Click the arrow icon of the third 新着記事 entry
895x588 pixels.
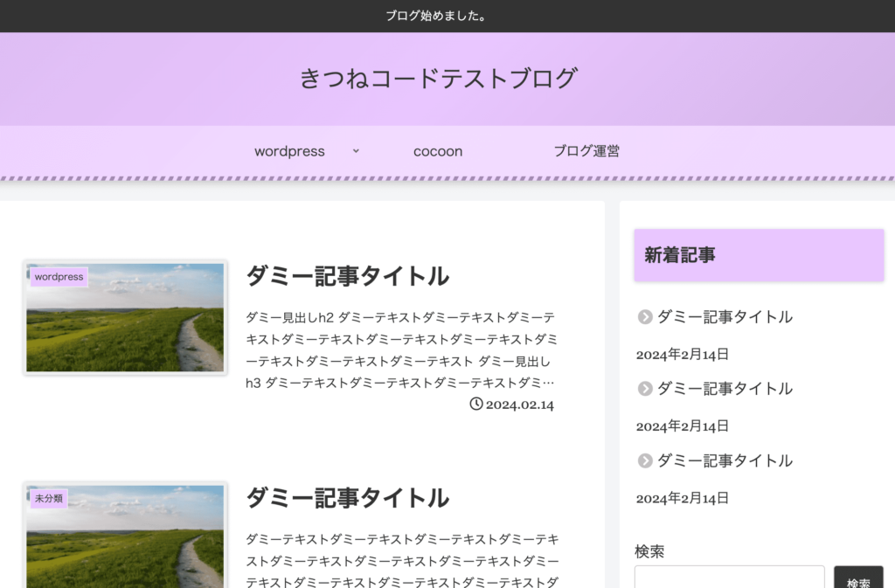(x=645, y=460)
